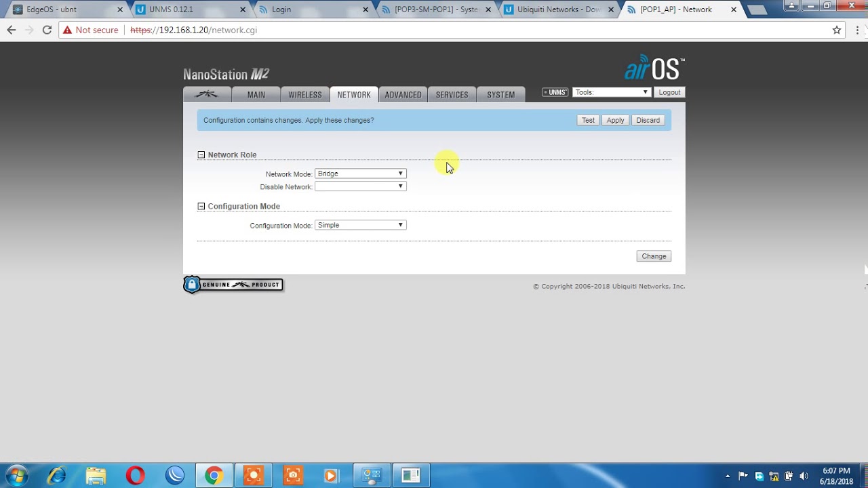Open the control panel window on the taskbar
This screenshot has width=868, height=488.
click(x=371, y=475)
